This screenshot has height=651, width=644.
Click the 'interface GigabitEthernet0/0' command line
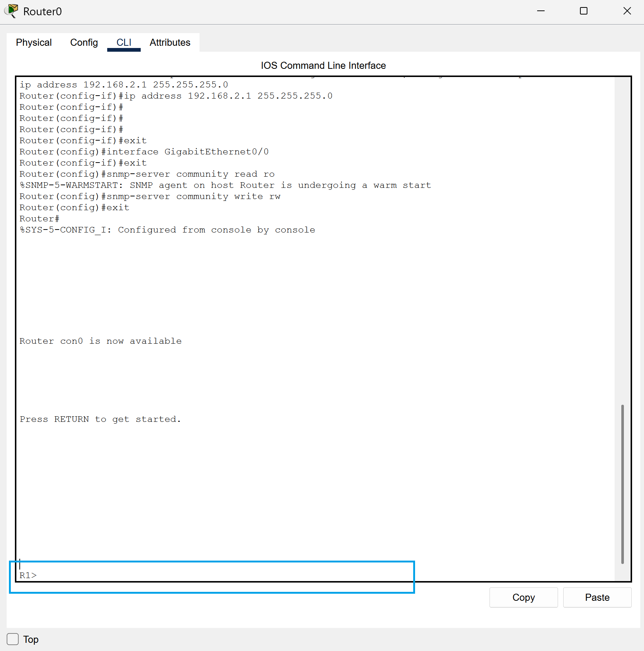[x=144, y=152]
